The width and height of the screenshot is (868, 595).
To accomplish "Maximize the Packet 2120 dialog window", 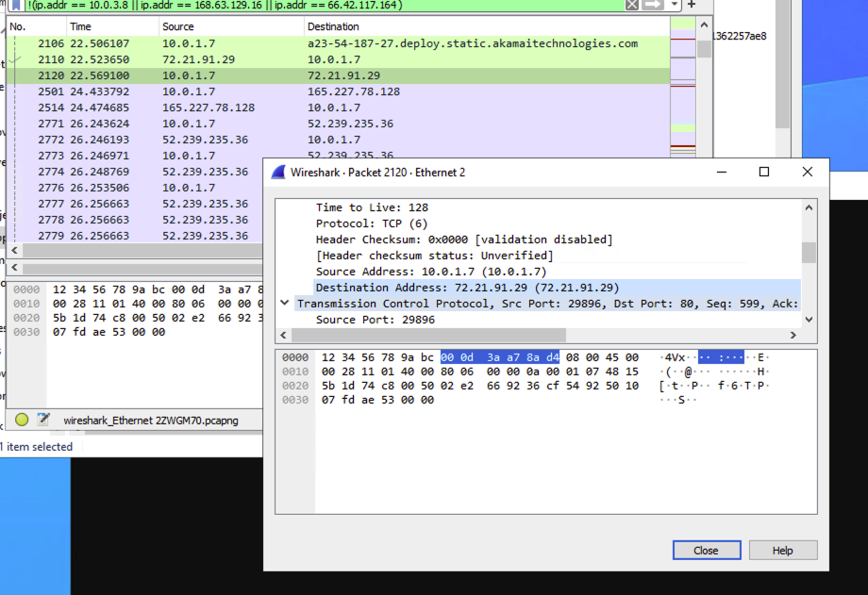I will pos(764,172).
